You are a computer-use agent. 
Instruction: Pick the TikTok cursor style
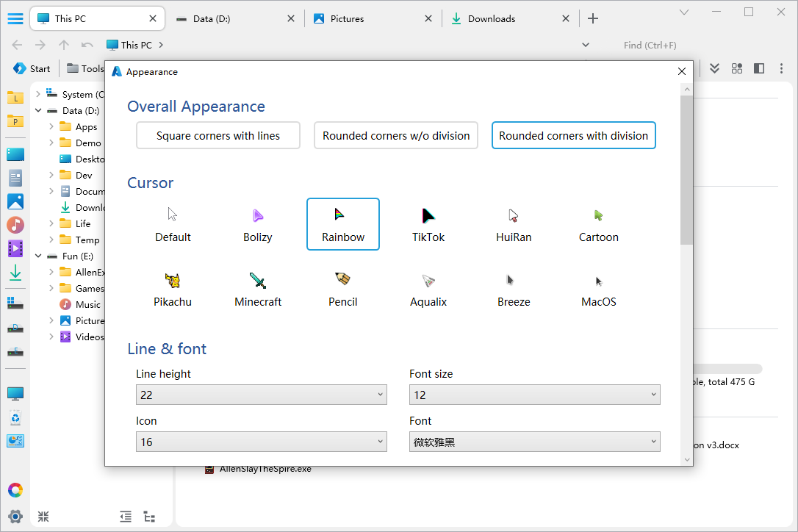(428, 215)
